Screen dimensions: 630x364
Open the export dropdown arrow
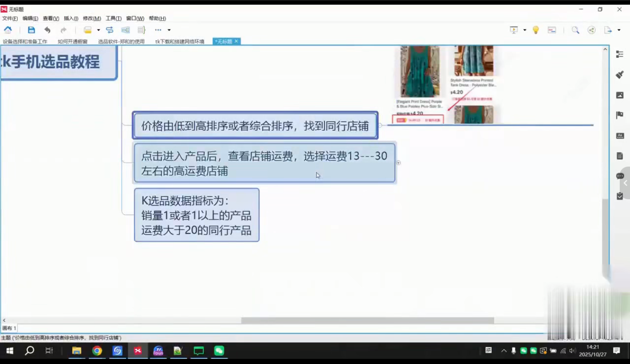click(x=619, y=29)
